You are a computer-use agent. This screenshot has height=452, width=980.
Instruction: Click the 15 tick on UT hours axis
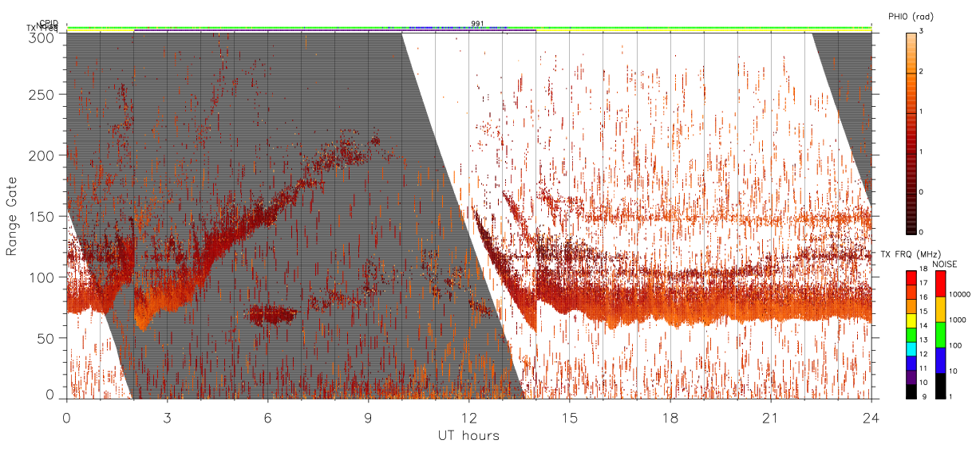(569, 418)
